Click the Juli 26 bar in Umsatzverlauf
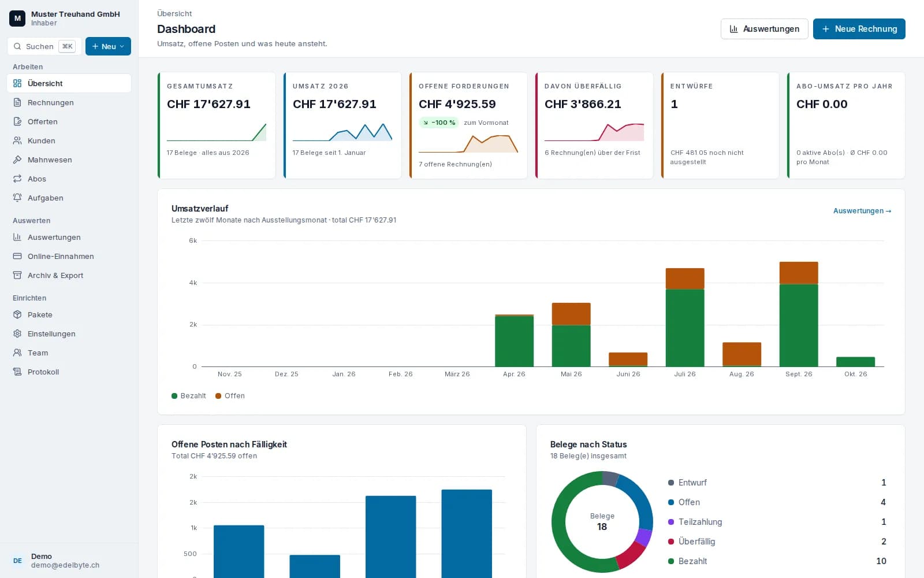 (x=685, y=317)
